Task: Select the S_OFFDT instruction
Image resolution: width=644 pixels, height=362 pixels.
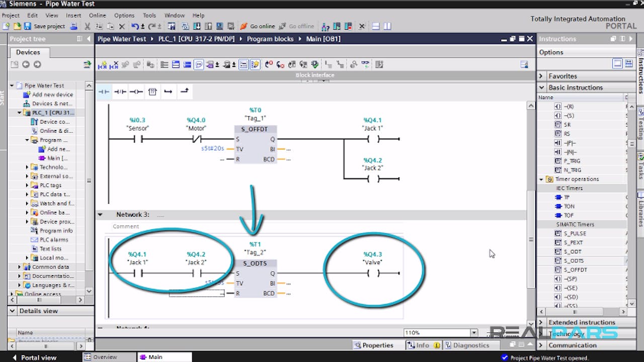Action: point(575,269)
